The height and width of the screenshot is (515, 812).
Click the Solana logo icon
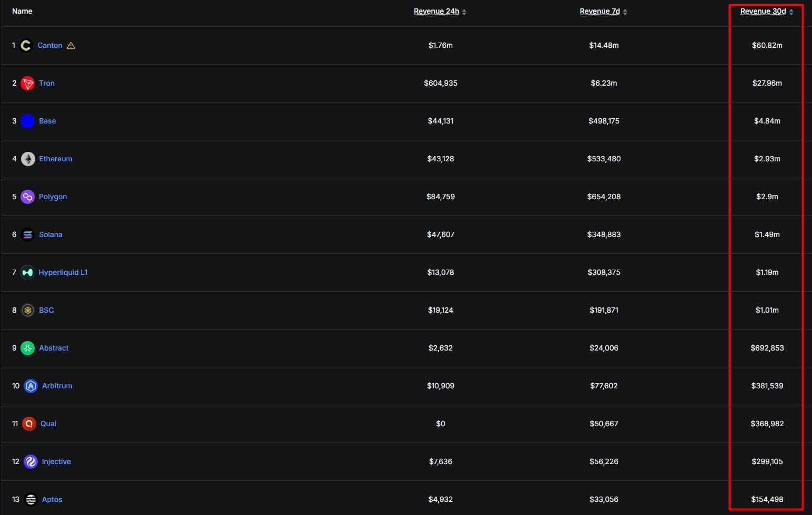[27, 235]
